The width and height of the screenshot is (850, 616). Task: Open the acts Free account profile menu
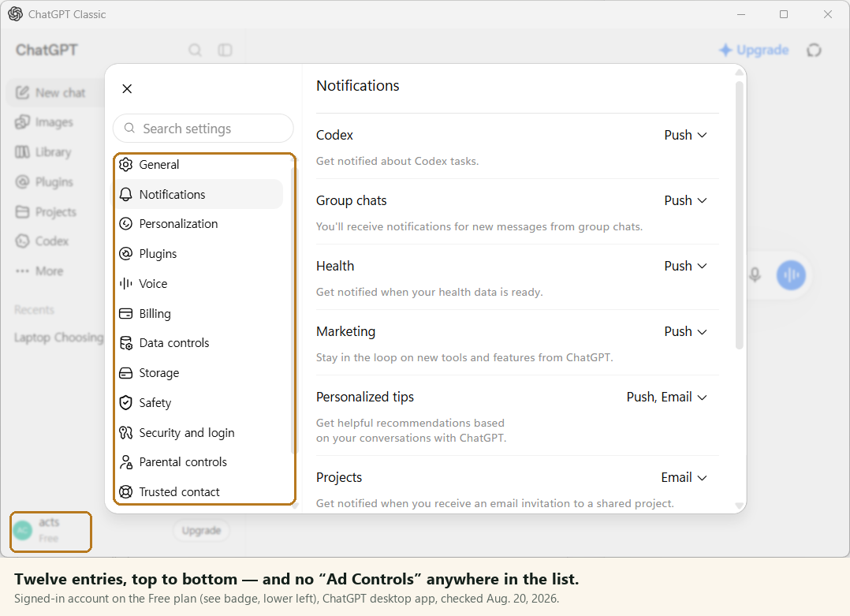pos(51,532)
